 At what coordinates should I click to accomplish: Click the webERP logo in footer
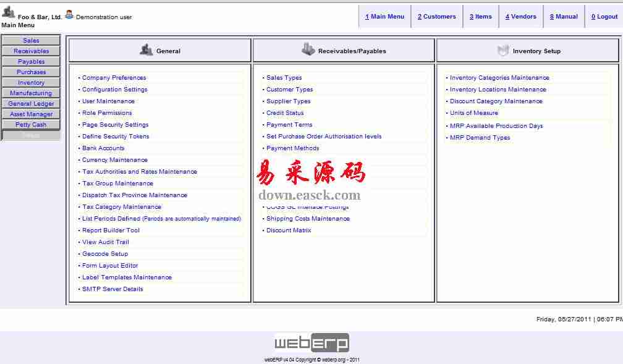pyautogui.click(x=311, y=343)
